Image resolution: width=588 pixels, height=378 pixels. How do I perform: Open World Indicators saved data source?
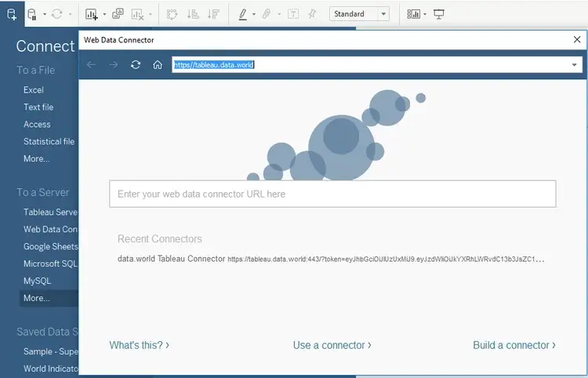pos(50,369)
